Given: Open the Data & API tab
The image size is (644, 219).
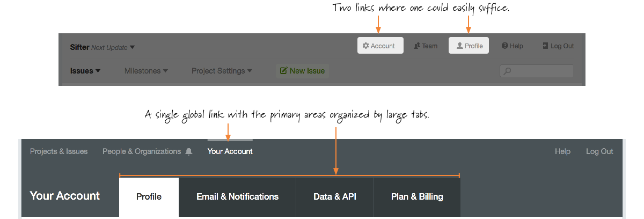Looking at the screenshot, I should click(x=335, y=197).
